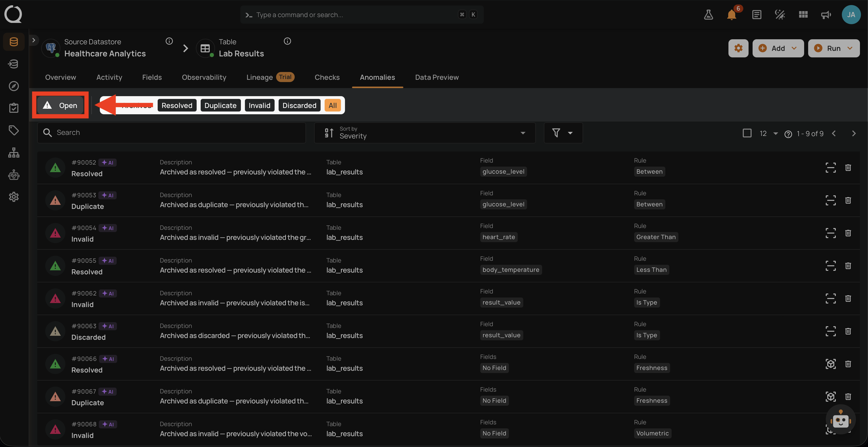Open the orange gear settings button
The image size is (868, 447).
(x=738, y=48)
